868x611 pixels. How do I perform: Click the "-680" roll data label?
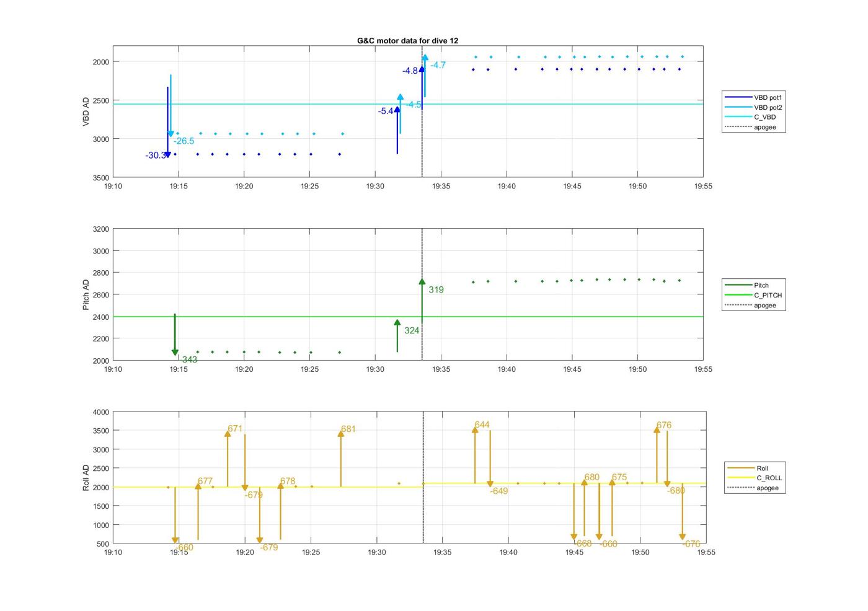tap(676, 491)
